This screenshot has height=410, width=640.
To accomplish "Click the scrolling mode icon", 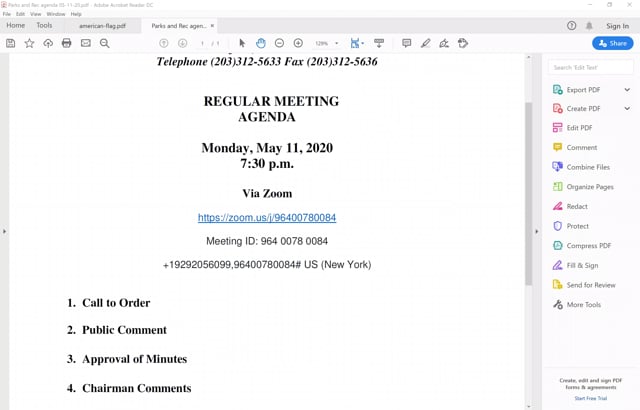I will 379,43.
